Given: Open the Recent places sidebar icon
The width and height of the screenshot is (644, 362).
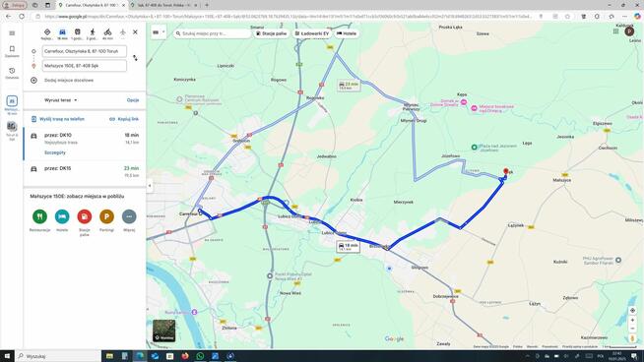Looking at the screenshot, I should (x=12, y=73).
